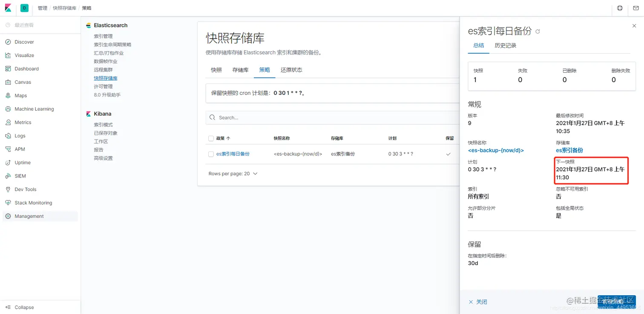Open 索引生命周期策略 menu item
644x314 pixels.
click(112, 45)
